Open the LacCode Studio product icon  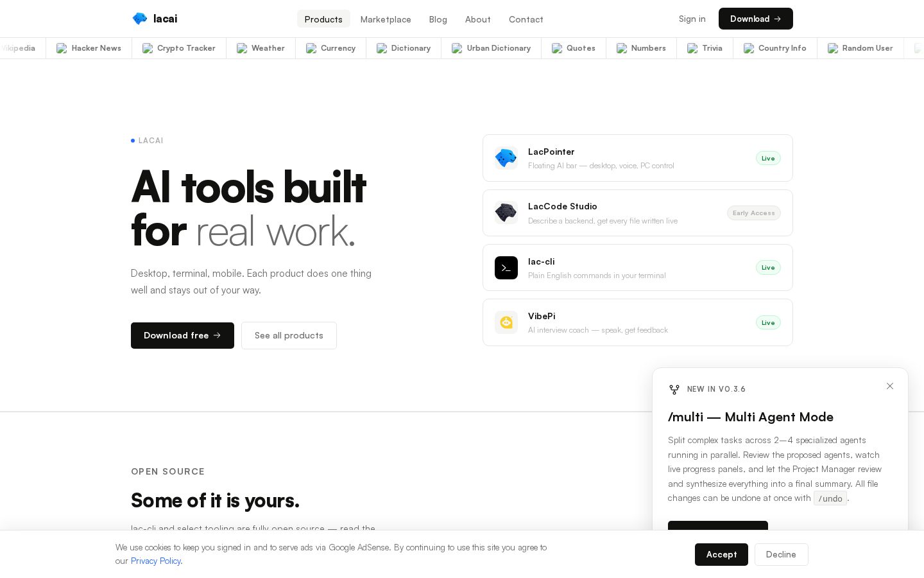tap(506, 213)
